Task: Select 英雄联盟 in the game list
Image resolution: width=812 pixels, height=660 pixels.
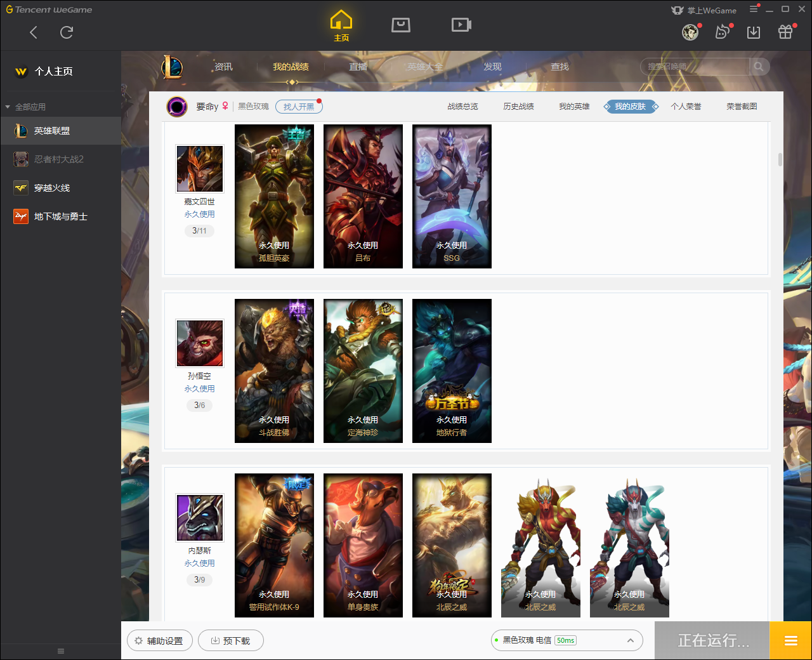Action: (x=60, y=131)
